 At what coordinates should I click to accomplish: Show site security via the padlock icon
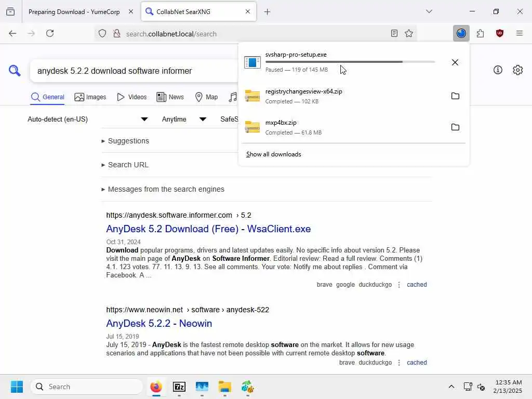(x=117, y=34)
